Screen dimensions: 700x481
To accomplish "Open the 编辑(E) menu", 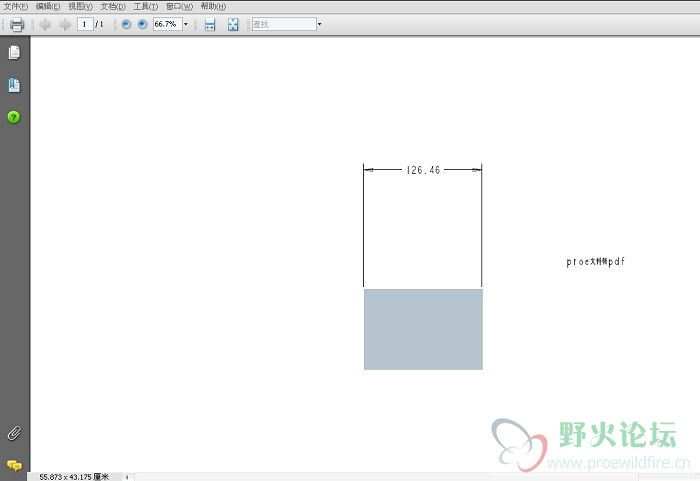I will (48, 6).
